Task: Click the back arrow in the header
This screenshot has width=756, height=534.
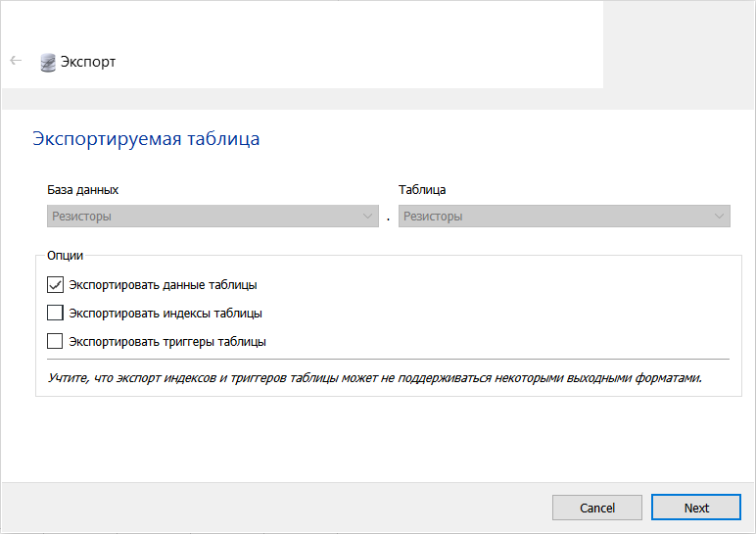Action: (16, 61)
